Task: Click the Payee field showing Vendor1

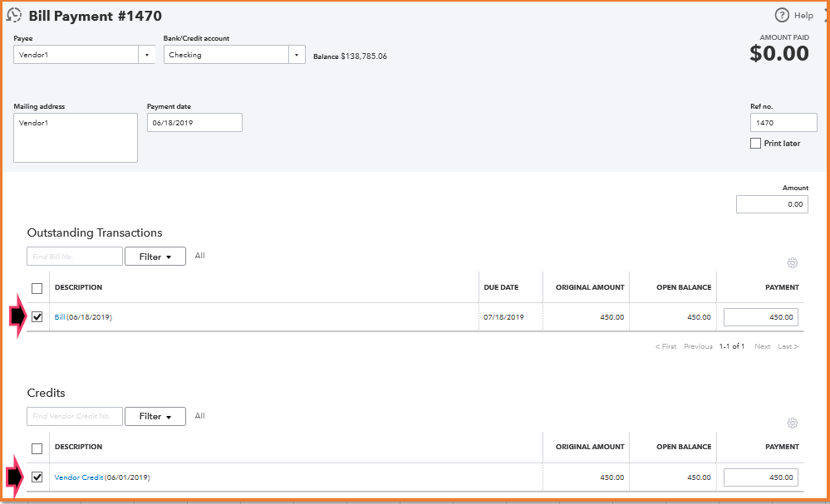Action: coord(76,55)
